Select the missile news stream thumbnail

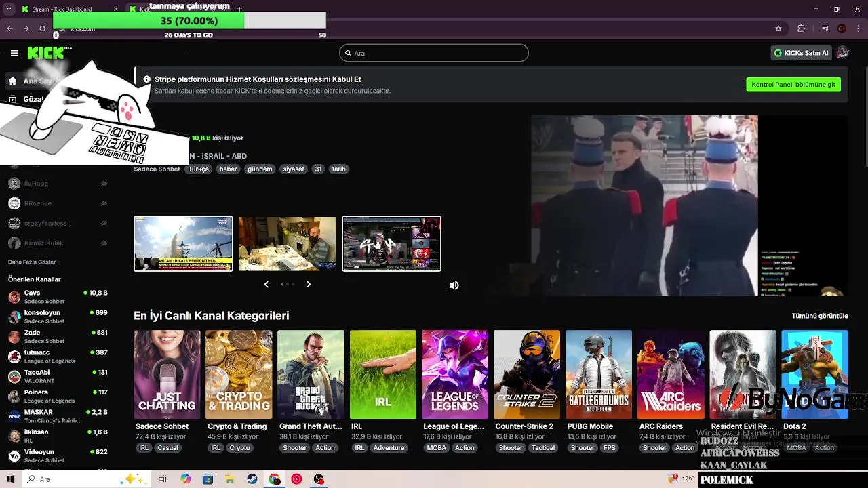183,244
